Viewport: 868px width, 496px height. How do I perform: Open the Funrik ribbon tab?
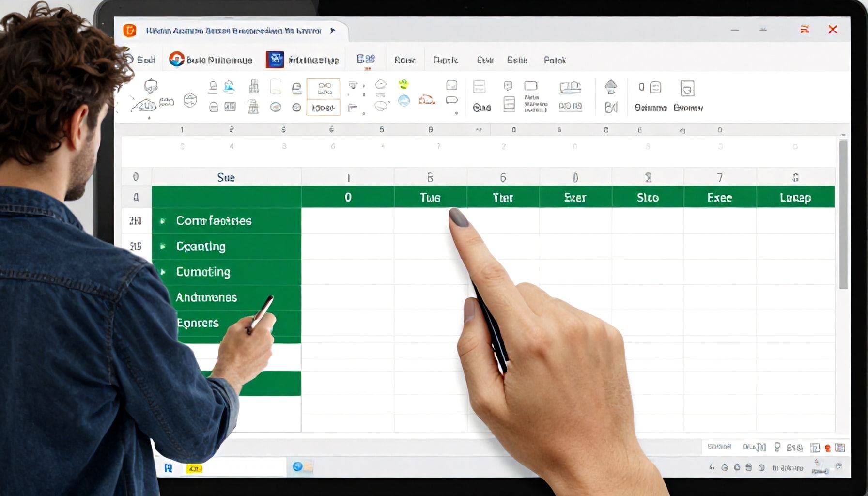tap(445, 60)
